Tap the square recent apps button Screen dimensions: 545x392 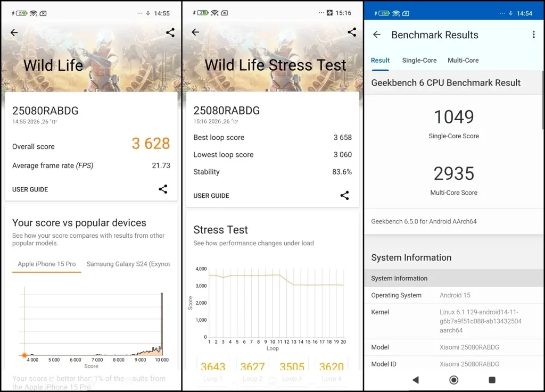click(492, 380)
